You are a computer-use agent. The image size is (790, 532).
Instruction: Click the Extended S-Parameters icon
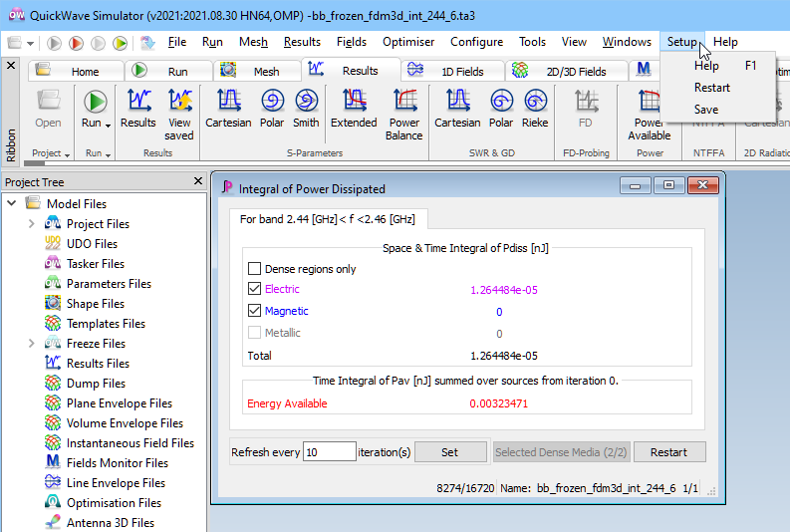point(354,101)
